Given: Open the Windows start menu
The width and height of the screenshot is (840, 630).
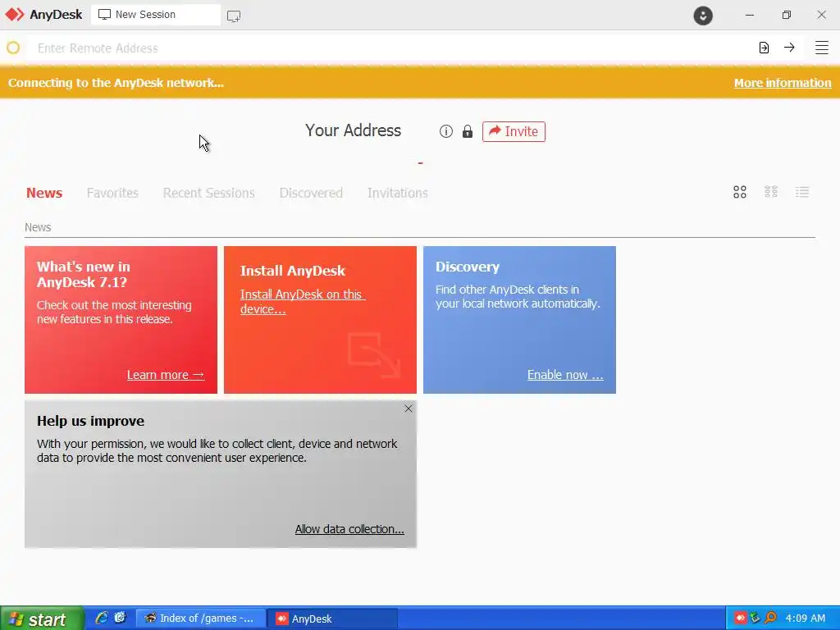Looking at the screenshot, I should pos(42,619).
